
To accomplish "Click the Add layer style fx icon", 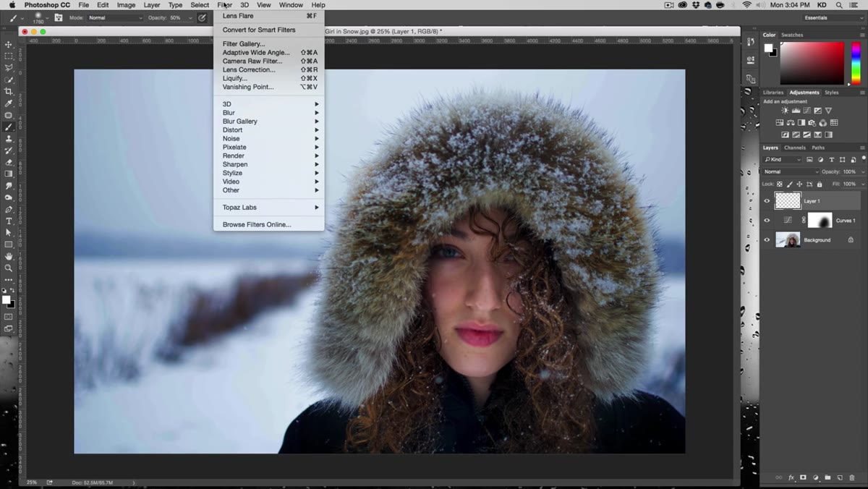I will tap(791, 477).
